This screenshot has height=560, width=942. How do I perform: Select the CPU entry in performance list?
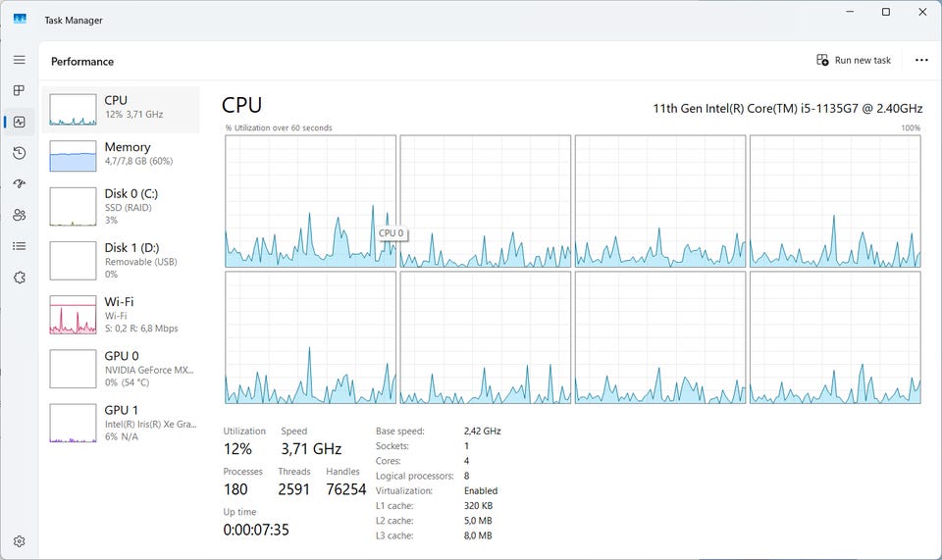[x=121, y=109]
